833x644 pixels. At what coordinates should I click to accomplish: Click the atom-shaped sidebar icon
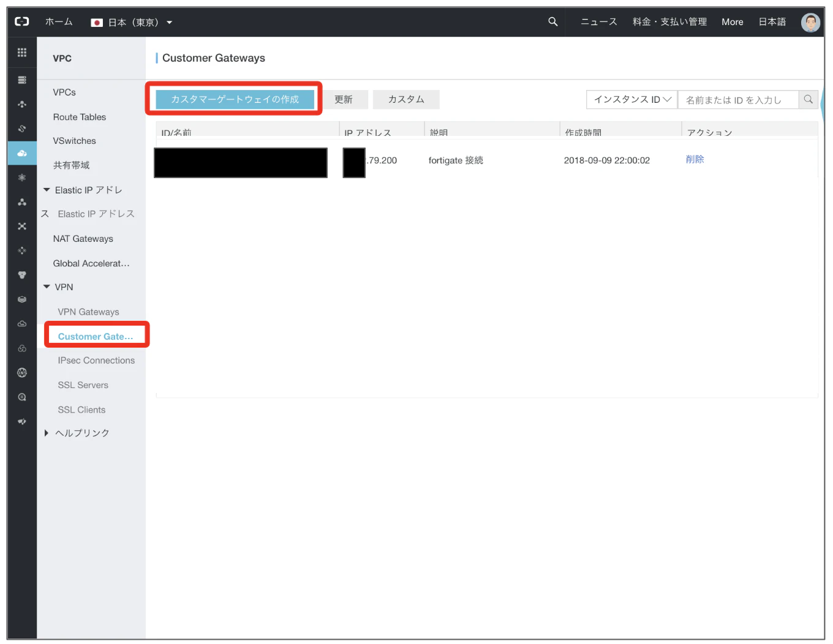pyautogui.click(x=22, y=178)
